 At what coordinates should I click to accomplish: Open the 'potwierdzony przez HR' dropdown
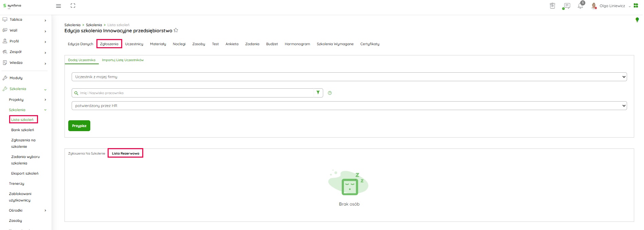pos(349,106)
